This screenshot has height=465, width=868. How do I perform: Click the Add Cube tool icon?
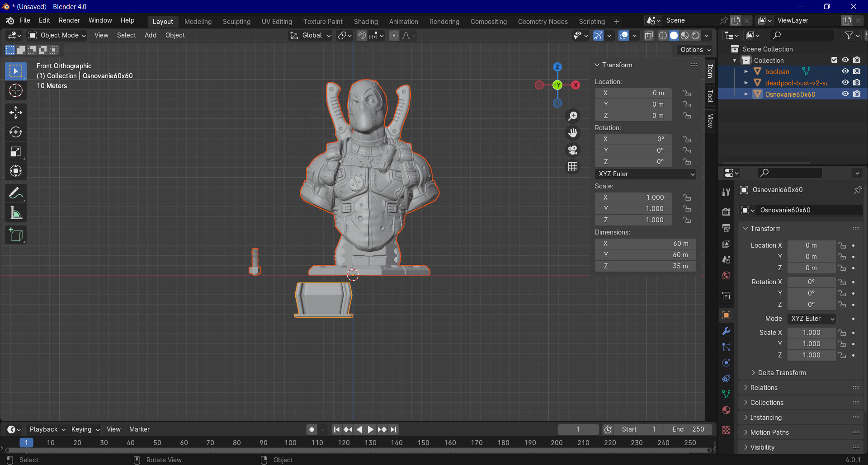(x=16, y=235)
